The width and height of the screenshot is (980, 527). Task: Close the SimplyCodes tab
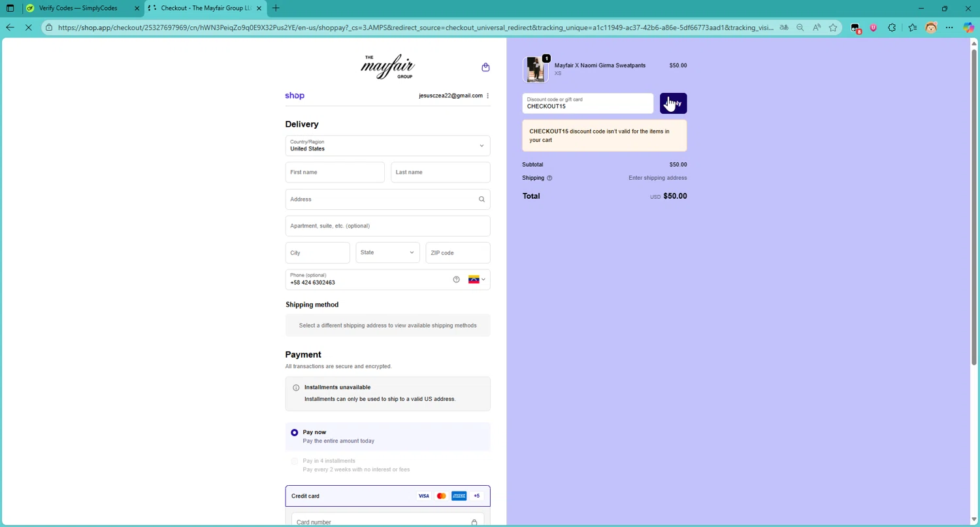pyautogui.click(x=136, y=8)
